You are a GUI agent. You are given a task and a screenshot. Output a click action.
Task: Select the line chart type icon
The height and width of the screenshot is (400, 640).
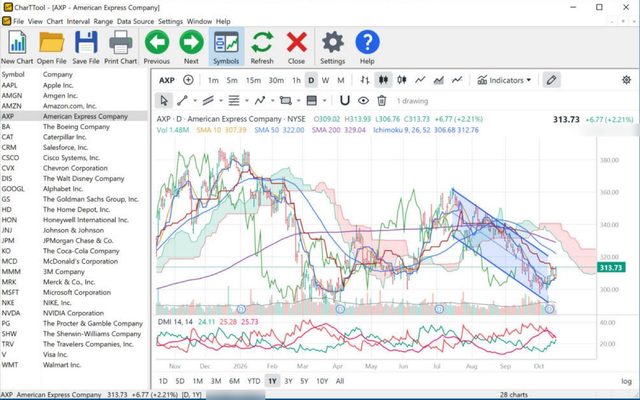coord(420,80)
